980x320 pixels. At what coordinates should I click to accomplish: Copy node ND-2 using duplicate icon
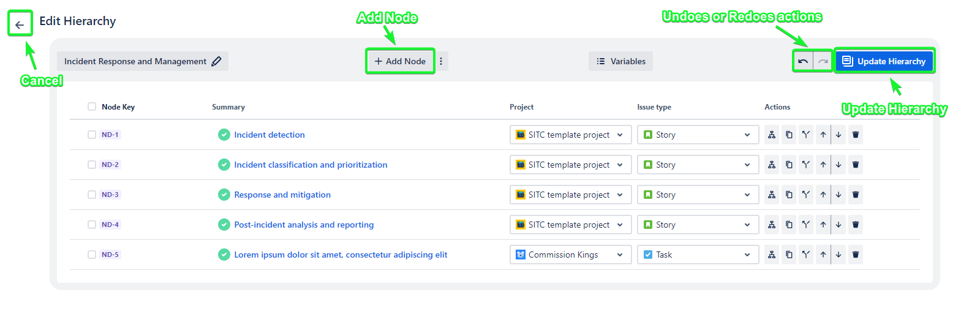[x=789, y=165]
